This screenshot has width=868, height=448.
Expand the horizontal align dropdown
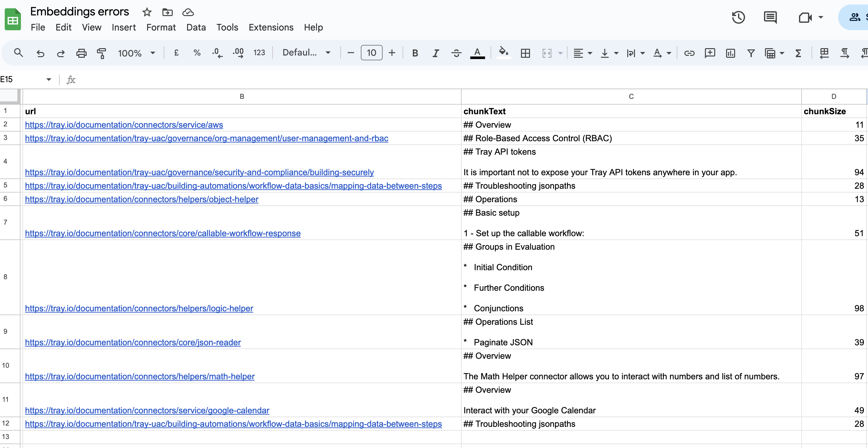click(583, 53)
